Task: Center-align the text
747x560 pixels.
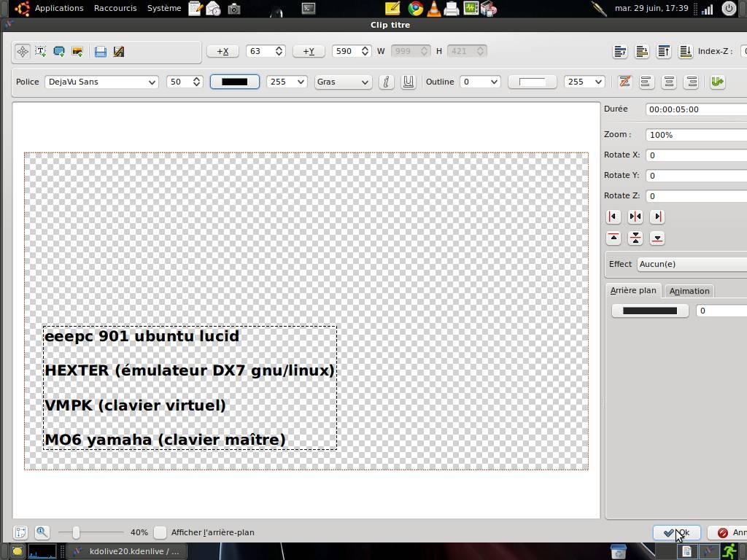Action: click(x=669, y=82)
